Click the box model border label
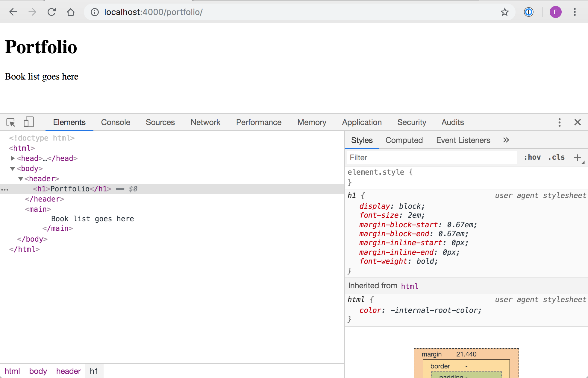The image size is (588, 378). point(440,366)
